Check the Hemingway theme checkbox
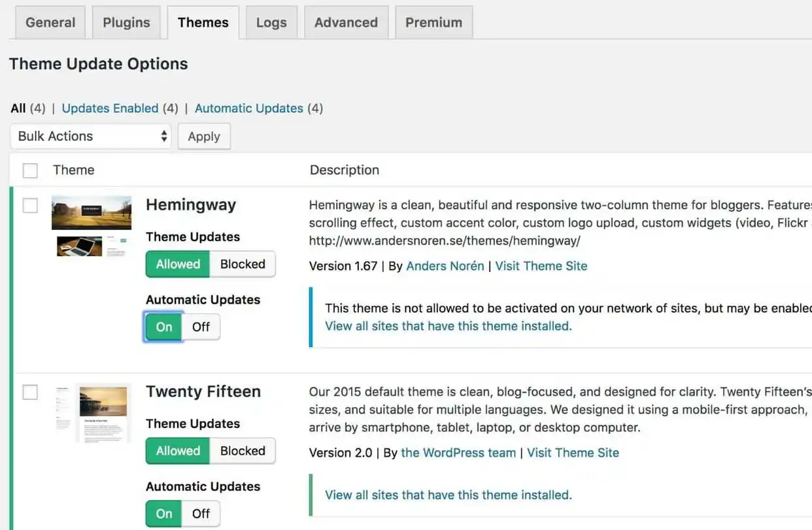 (x=30, y=206)
